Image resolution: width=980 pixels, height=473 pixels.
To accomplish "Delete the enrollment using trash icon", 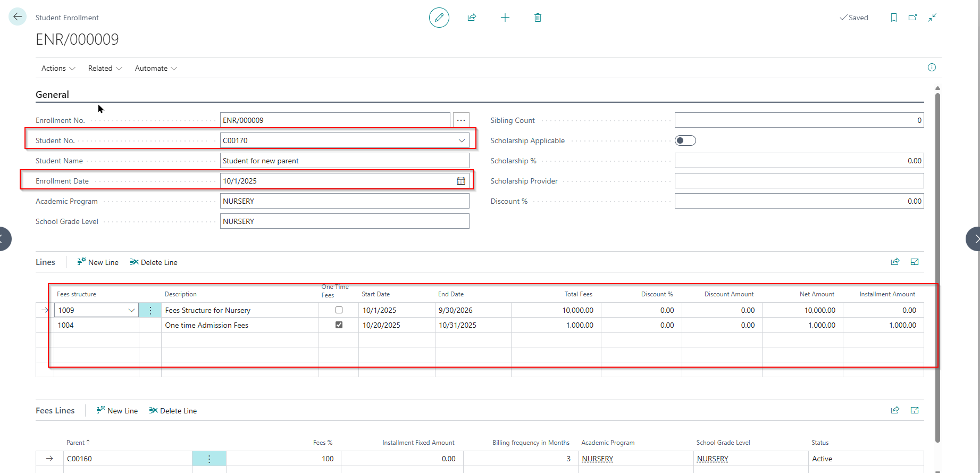I will tap(538, 18).
